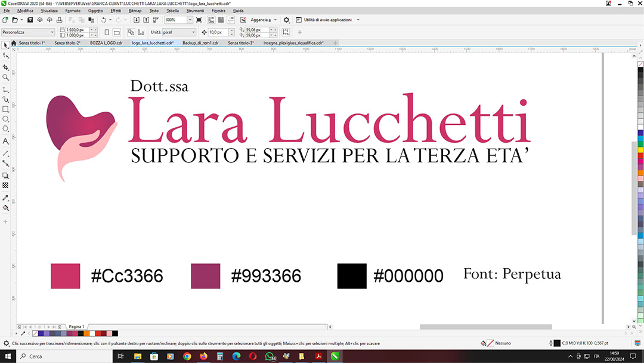The height and width of the screenshot is (363, 644).
Task: Toggle portrait page orientation
Action: click(x=107, y=32)
